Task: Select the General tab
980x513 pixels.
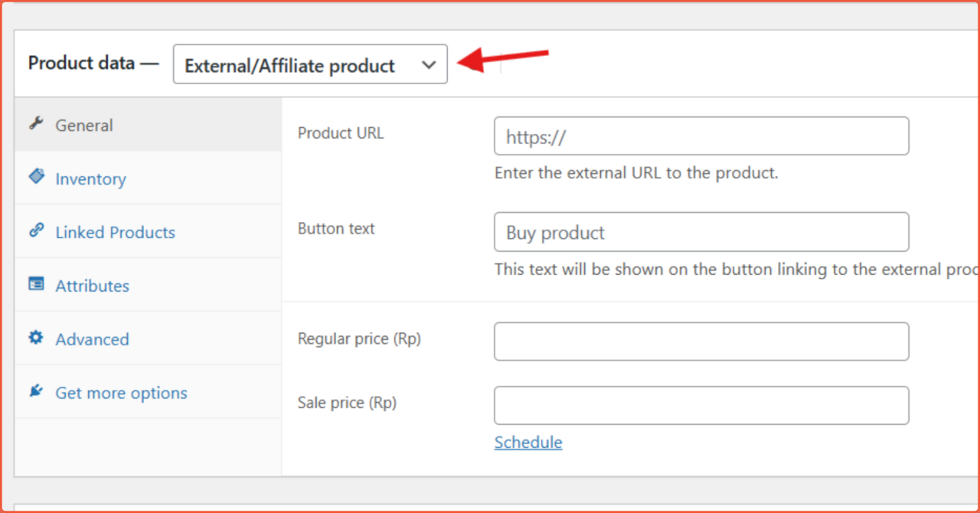Action: pos(83,125)
